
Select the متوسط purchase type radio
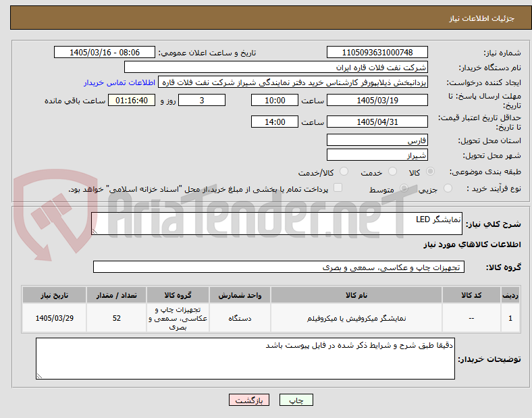click(404, 188)
